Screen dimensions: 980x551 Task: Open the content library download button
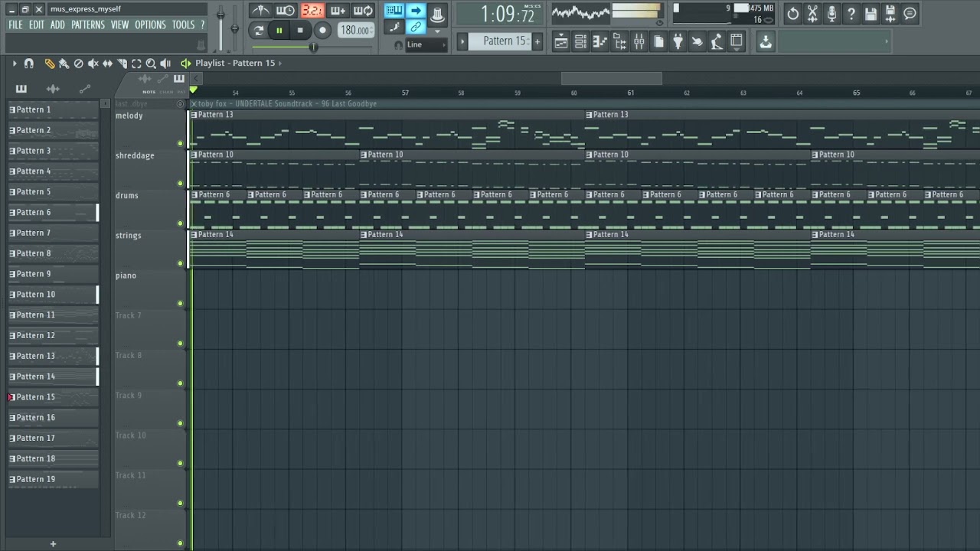[766, 42]
